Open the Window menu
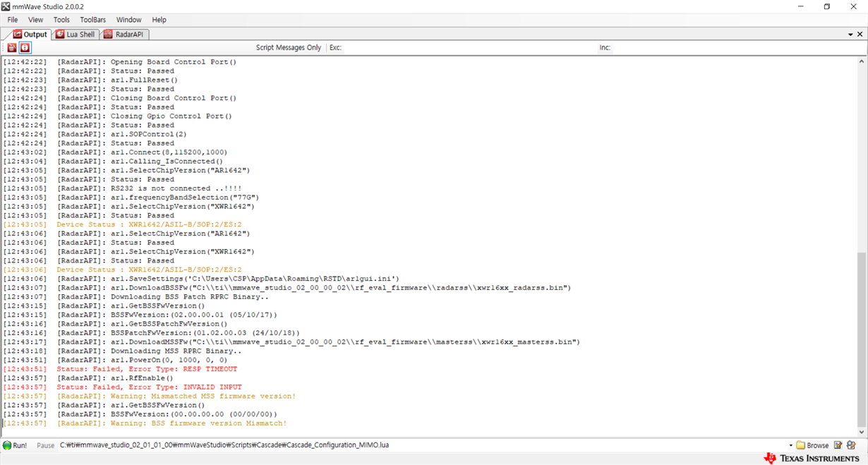Image resolution: width=868 pixels, height=465 pixels. [128, 20]
